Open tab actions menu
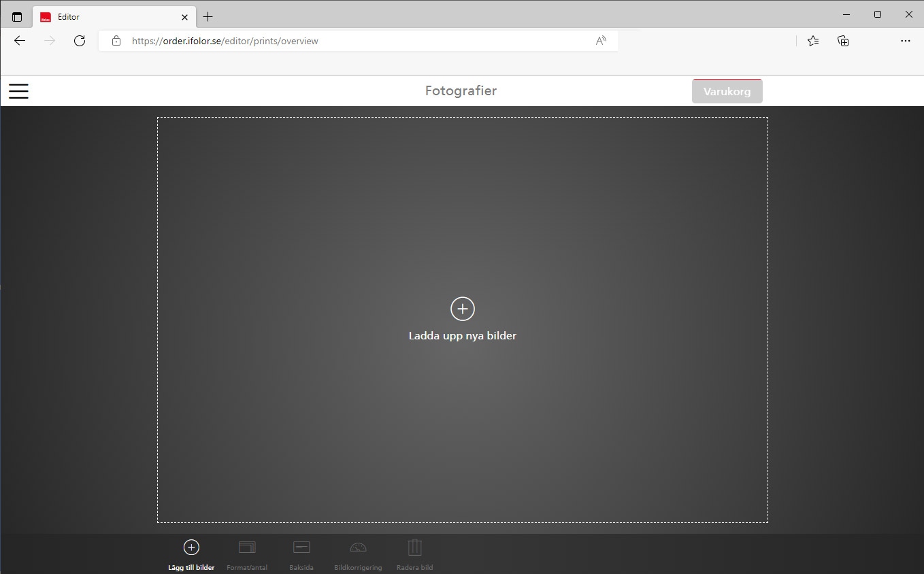 [x=17, y=17]
